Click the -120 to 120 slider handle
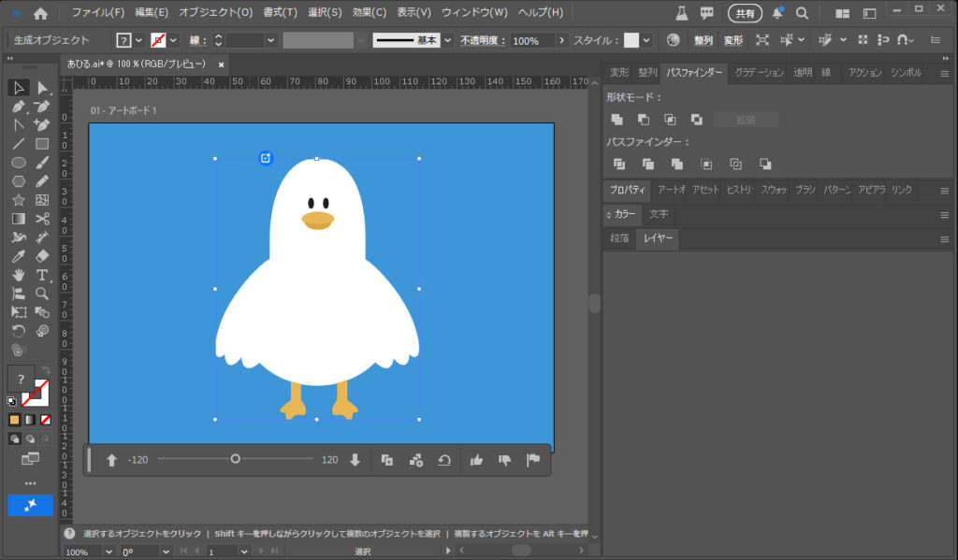The height and width of the screenshot is (560, 958). click(x=235, y=459)
